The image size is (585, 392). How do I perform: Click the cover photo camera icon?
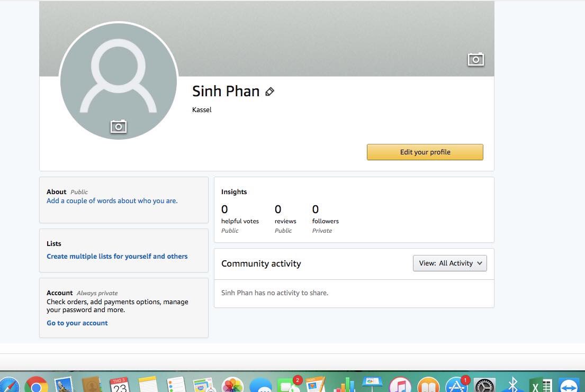pyautogui.click(x=476, y=59)
